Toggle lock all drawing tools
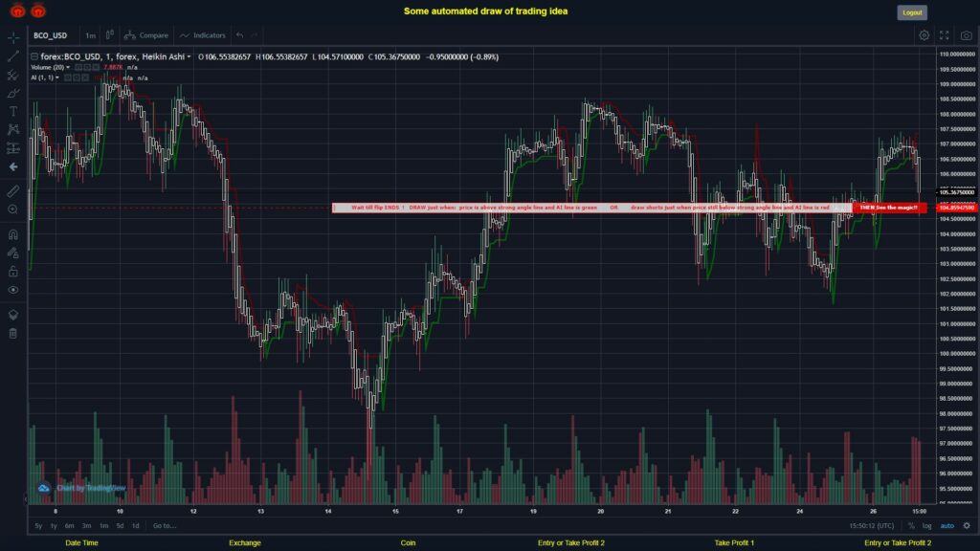Image resolution: width=980 pixels, height=551 pixels. (13, 271)
